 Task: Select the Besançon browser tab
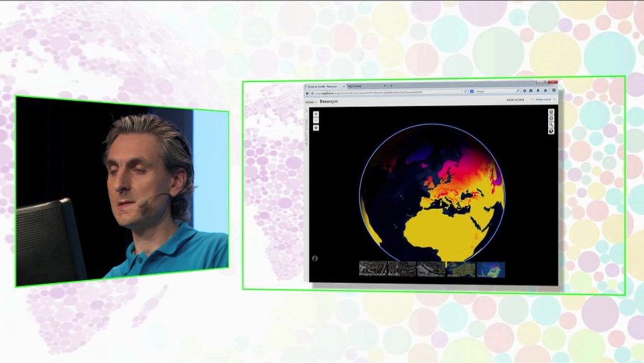coord(325,86)
